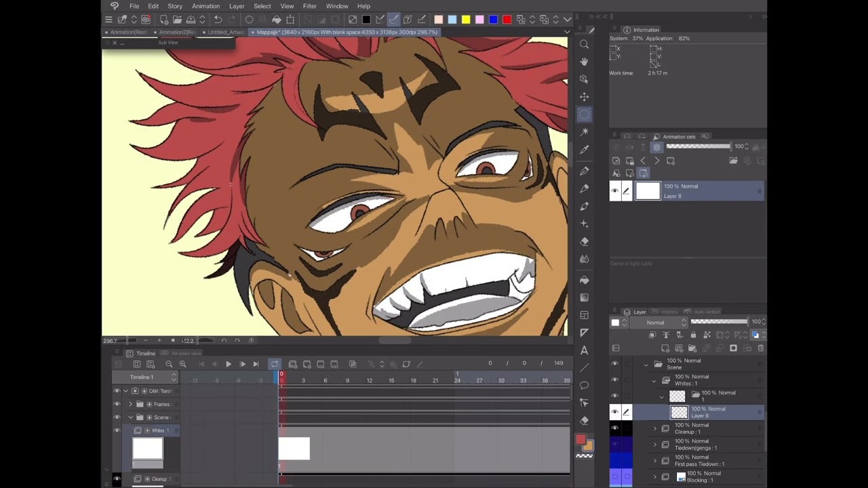Screen dimensions: 868x488
Task: Toggle visibility of Scene folder in Layer panel
Action: [x=614, y=364]
